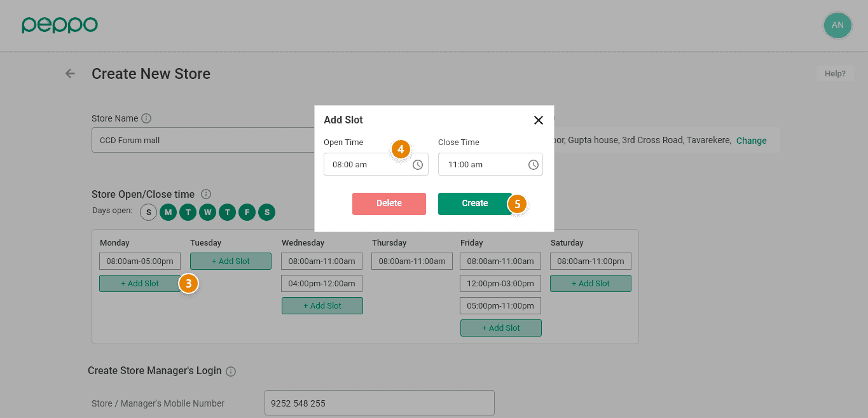Click the Store Name info icon

pyautogui.click(x=146, y=118)
